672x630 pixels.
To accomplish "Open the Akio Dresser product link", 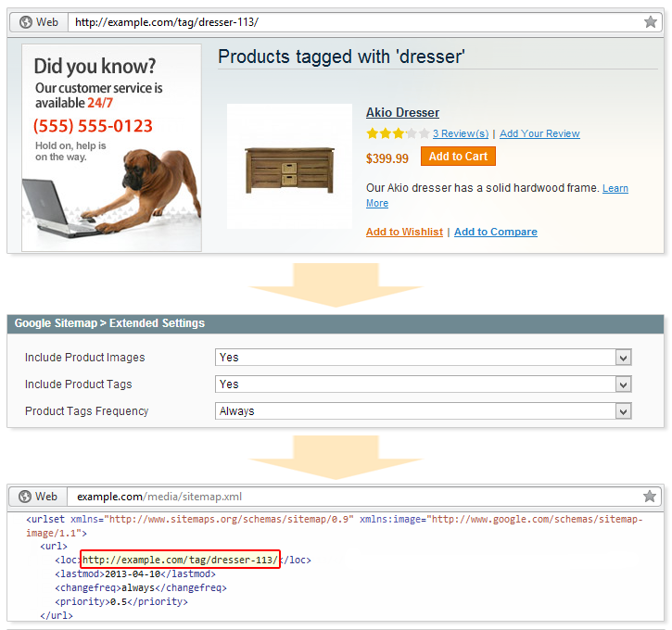I will pyautogui.click(x=402, y=113).
